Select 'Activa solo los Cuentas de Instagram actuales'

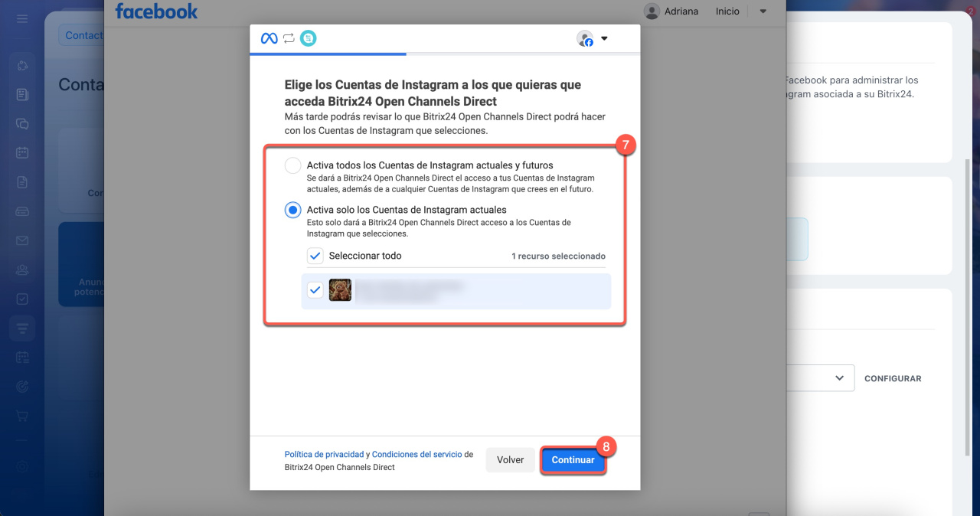click(292, 210)
